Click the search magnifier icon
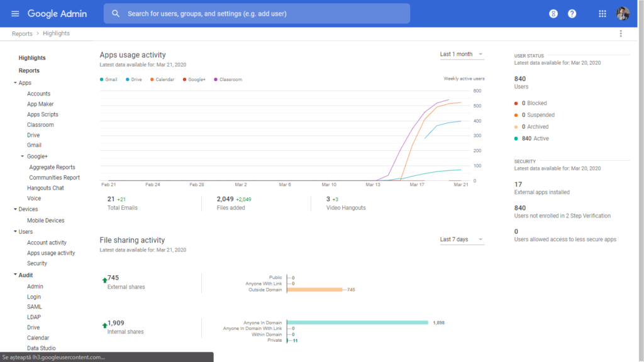Viewport: 644px width, 362px height. [116, 14]
